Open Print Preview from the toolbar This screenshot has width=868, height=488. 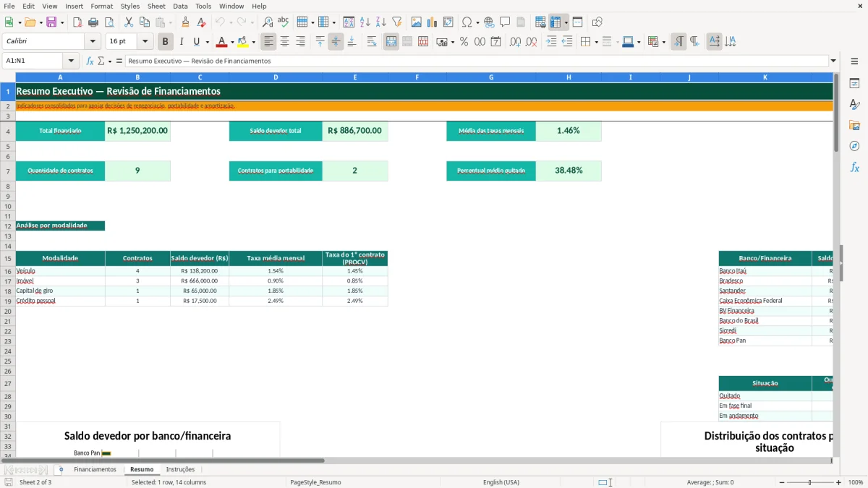pos(109,22)
